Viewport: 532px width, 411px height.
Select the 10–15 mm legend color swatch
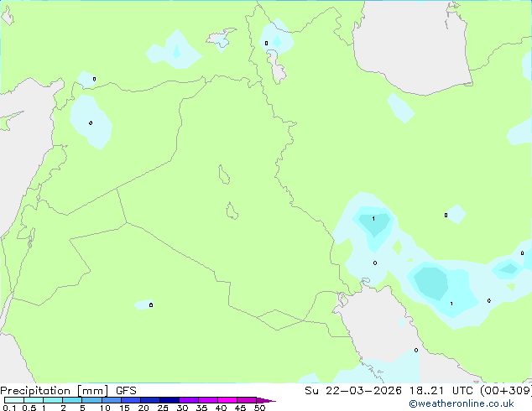point(112,400)
